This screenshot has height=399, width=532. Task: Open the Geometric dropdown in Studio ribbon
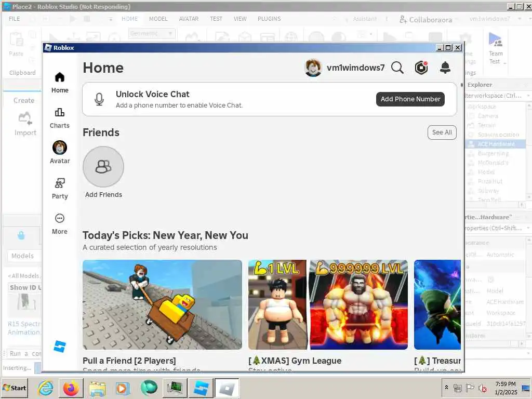[152, 33]
